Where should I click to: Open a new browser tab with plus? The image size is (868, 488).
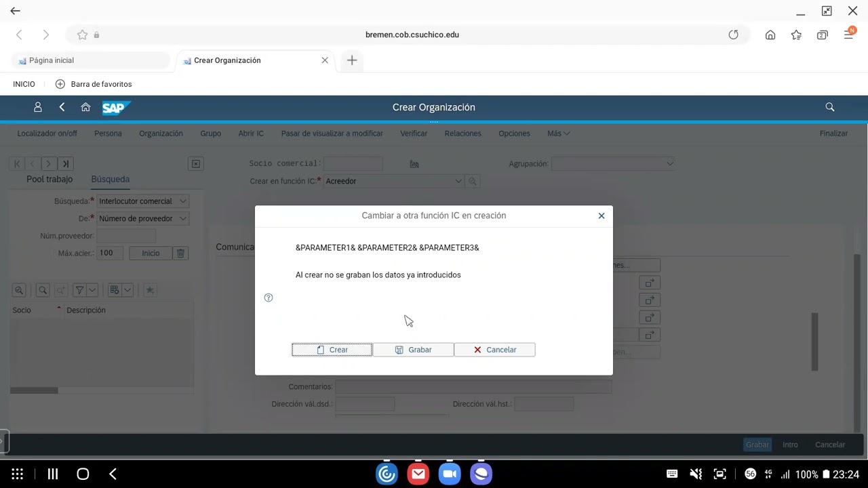(x=351, y=60)
